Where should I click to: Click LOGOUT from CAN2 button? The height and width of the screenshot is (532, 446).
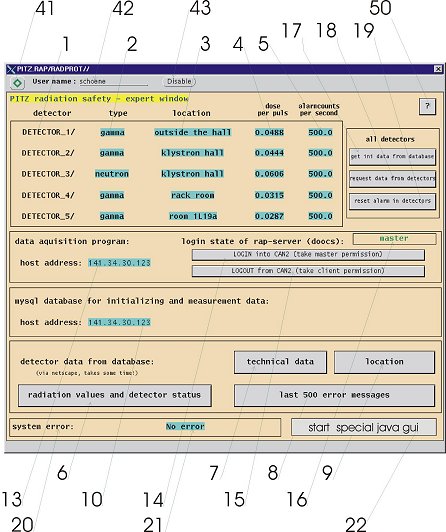pyautogui.click(x=308, y=271)
